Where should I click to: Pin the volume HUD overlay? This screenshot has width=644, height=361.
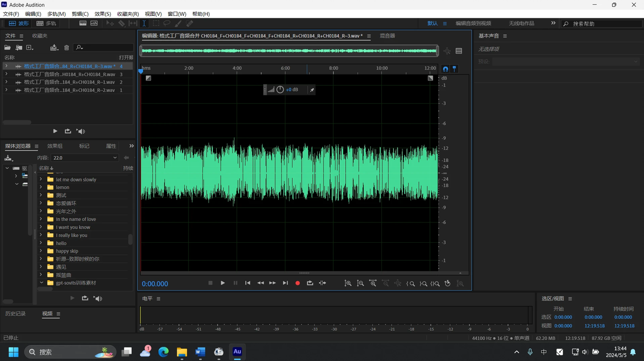pos(312,90)
